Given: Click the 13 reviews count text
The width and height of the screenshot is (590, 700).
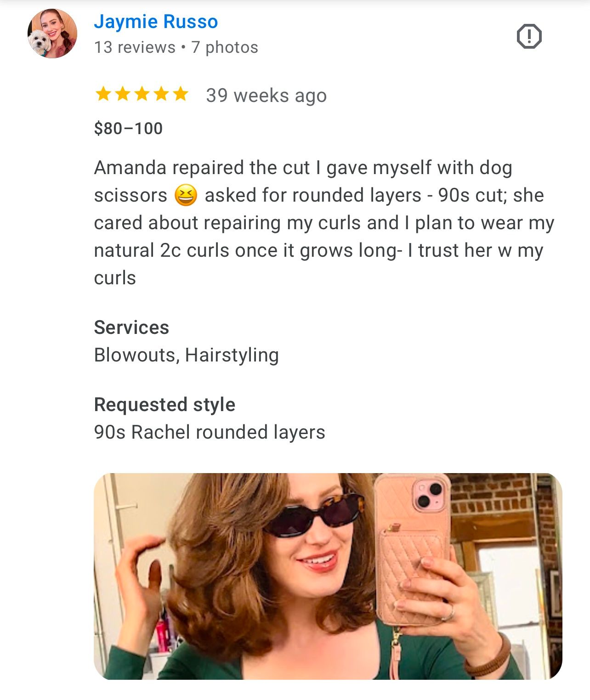Looking at the screenshot, I should coord(135,47).
